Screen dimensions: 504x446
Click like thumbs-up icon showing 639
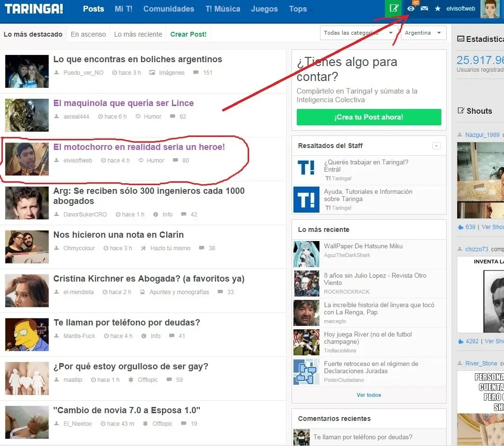(461, 227)
